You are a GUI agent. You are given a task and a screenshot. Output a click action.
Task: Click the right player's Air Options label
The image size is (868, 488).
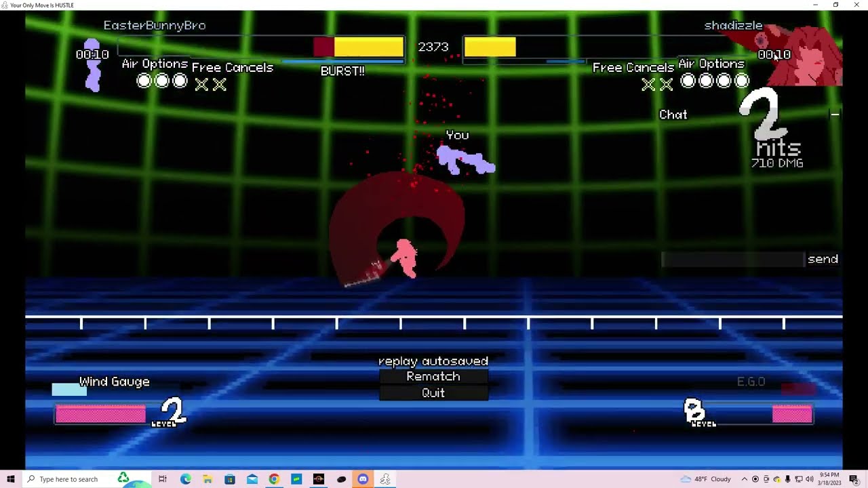(711, 64)
